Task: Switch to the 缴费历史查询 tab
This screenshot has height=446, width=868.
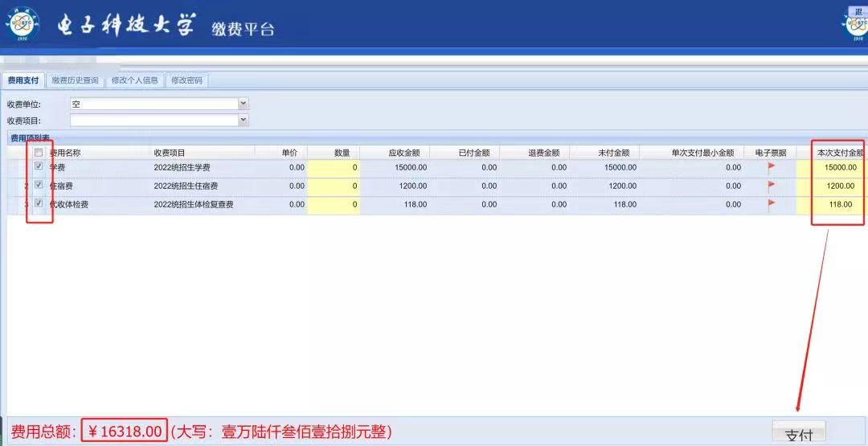Action: pyautogui.click(x=76, y=80)
